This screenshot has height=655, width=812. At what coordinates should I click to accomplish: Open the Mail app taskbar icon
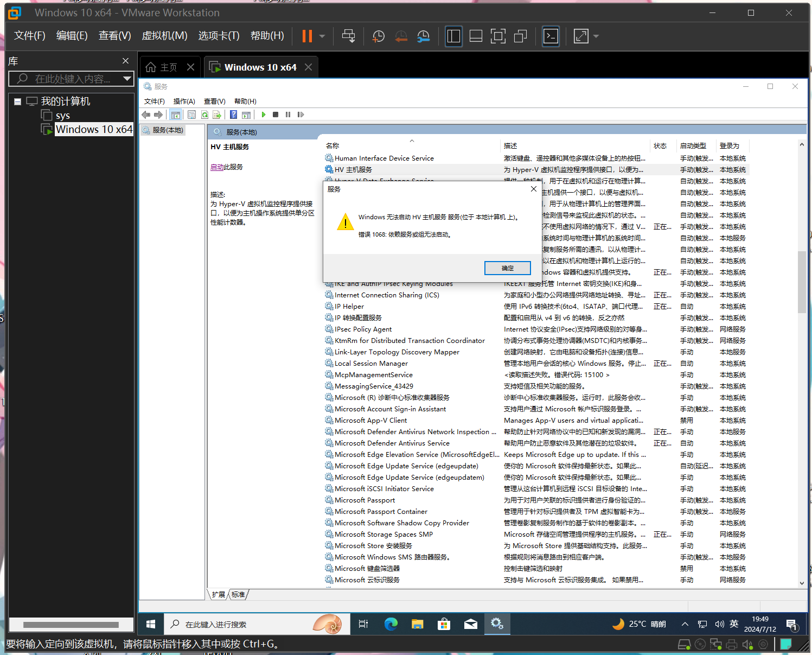click(x=470, y=624)
